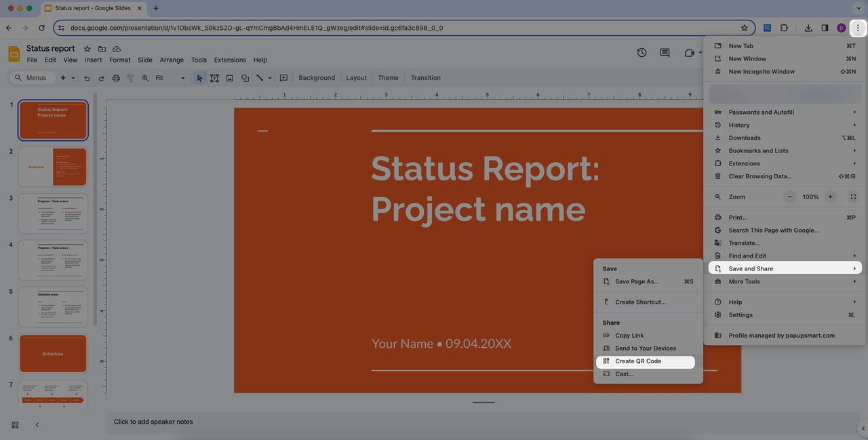Image resolution: width=868 pixels, height=440 pixels.
Task: Click the Background button
Action: (317, 78)
